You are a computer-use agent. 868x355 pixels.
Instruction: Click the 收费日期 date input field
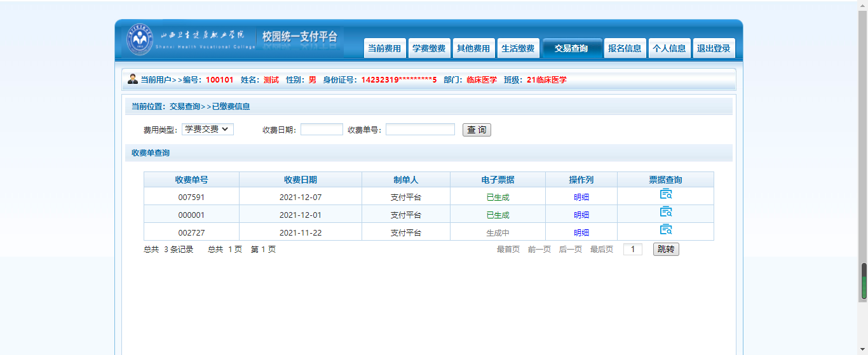pos(322,130)
